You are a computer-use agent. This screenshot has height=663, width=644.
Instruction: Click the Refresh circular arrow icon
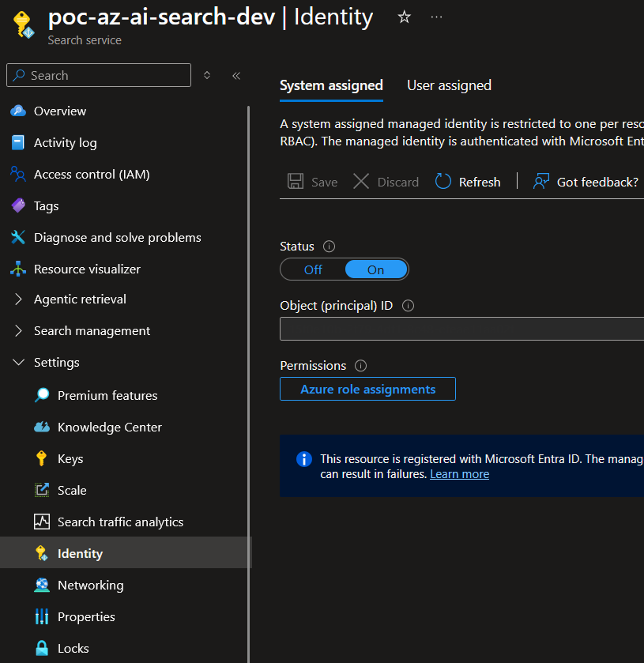point(443,182)
